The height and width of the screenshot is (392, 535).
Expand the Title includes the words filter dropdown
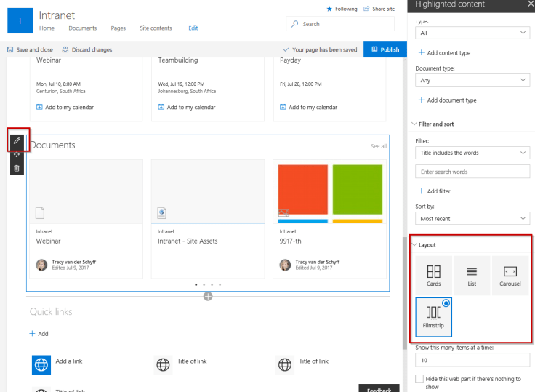tap(472, 153)
